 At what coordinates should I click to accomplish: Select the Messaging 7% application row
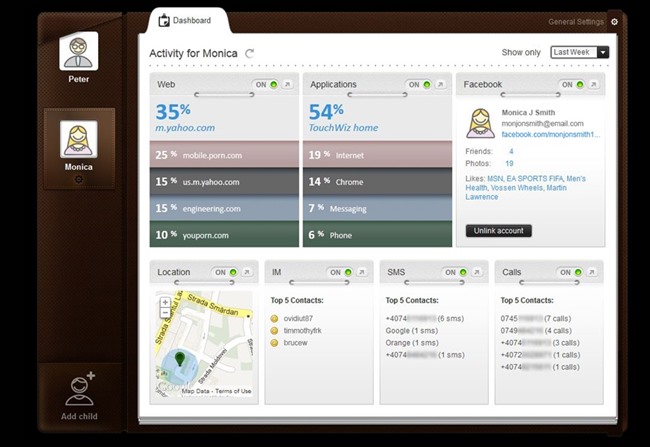pos(378,208)
